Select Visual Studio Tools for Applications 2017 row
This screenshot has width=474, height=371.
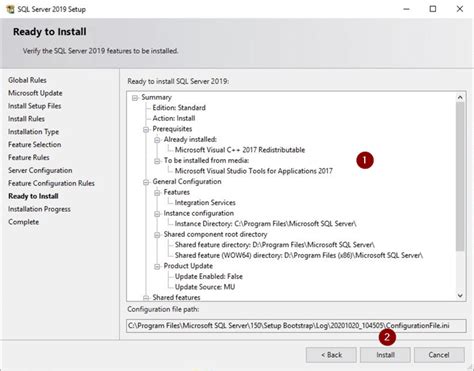point(254,171)
